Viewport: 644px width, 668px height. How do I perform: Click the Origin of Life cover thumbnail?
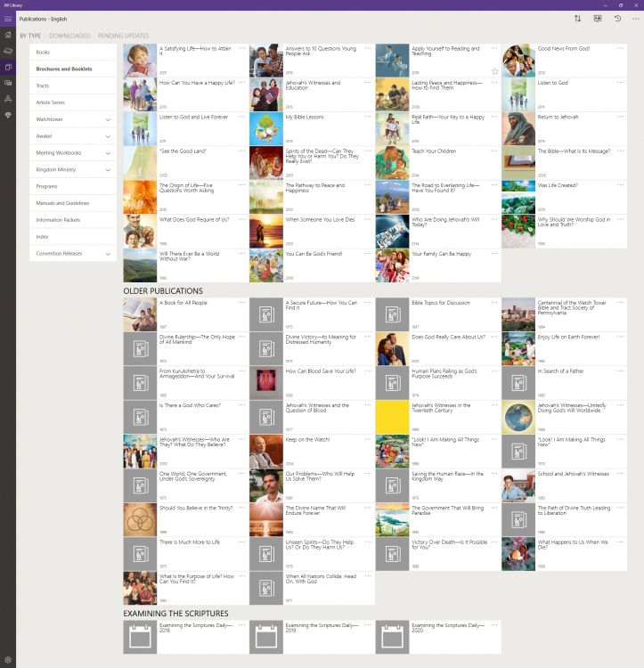(x=140, y=197)
